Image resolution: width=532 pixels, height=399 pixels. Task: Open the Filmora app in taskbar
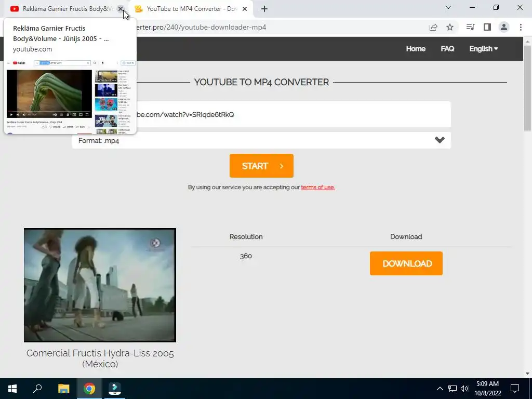(x=115, y=389)
